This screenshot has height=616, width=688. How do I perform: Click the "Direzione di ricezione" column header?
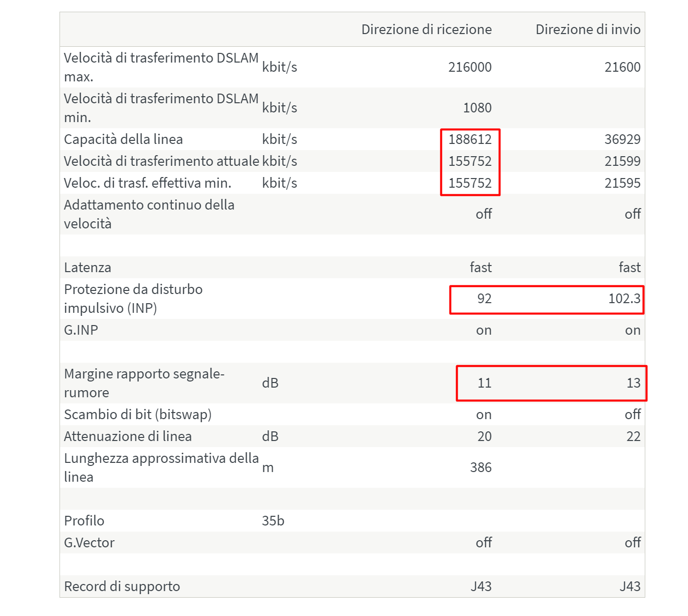pyautogui.click(x=426, y=30)
